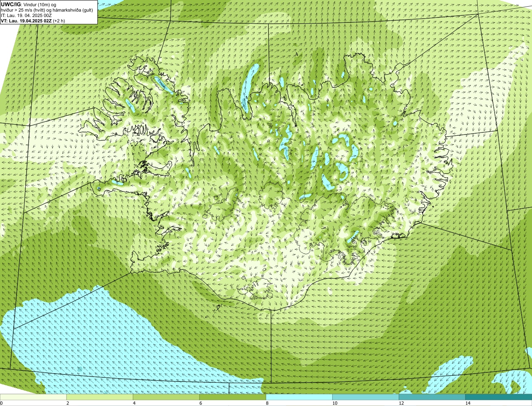Click the '14' label on the wind scale
The width and height of the screenshot is (532, 406).
click(468, 403)
